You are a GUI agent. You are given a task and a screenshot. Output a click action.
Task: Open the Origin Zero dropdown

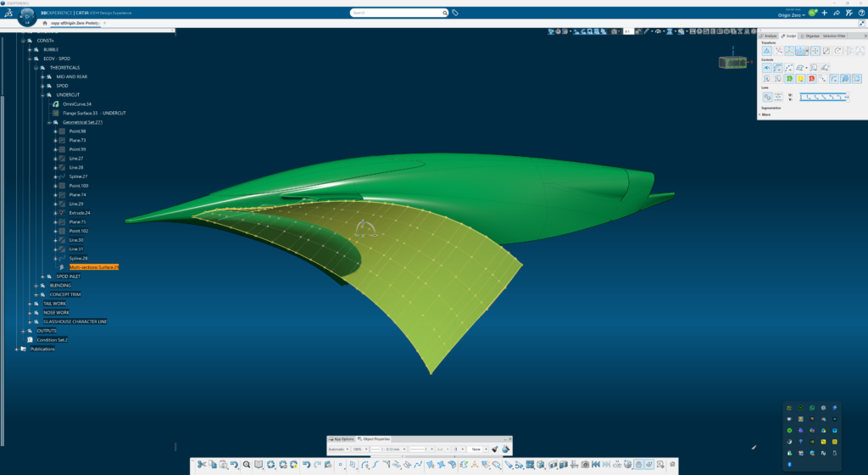[791, 15]
